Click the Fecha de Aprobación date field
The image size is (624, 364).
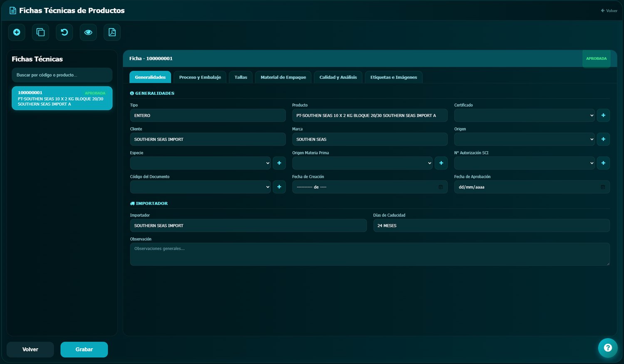[x=532, y=187]
